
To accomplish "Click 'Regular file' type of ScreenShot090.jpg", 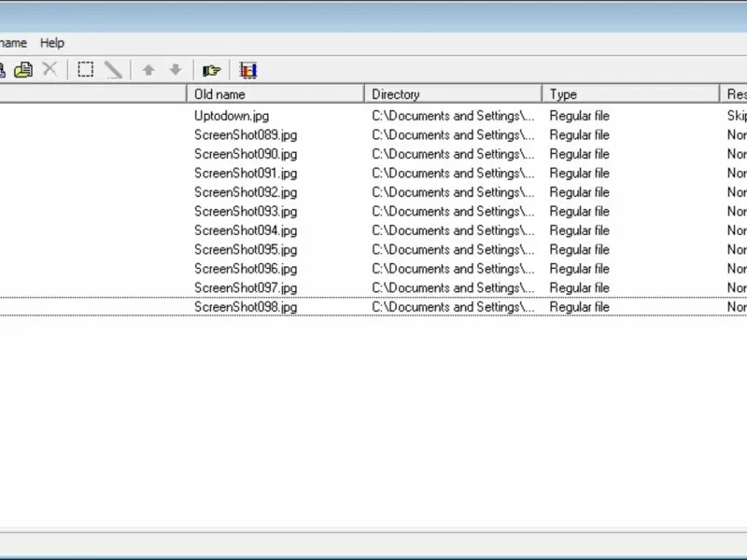I will click(x=579, y=154).
